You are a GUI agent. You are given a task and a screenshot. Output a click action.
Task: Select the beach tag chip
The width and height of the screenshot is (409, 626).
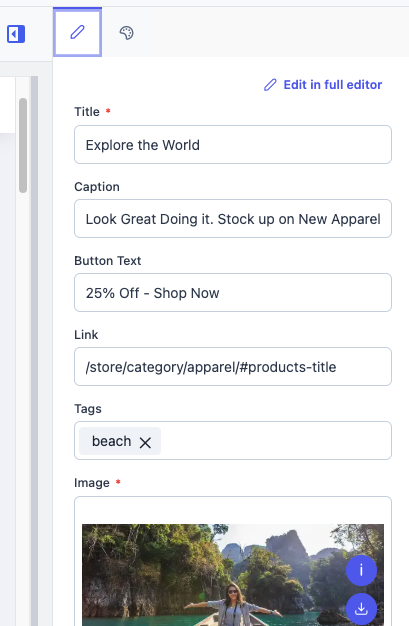[x=111, y=441]
